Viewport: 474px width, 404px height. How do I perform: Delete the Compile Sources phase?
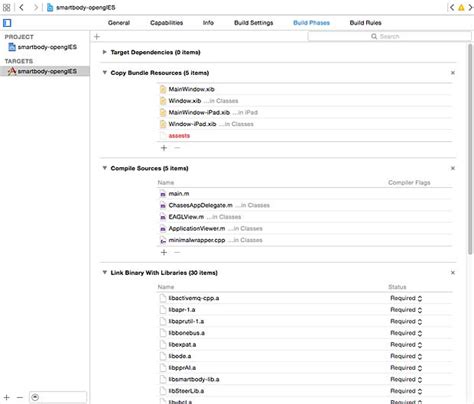click(x=453, y=168)
